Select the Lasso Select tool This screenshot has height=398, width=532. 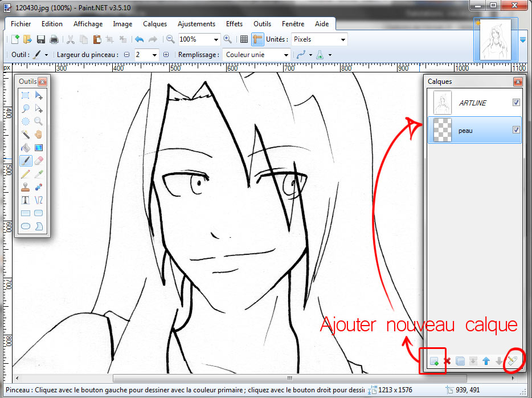[x=26, y=109]
